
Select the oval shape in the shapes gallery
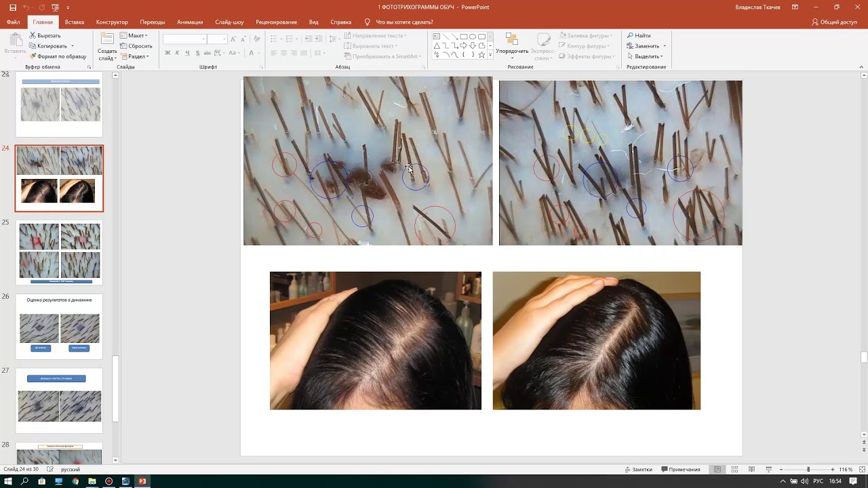473,37
